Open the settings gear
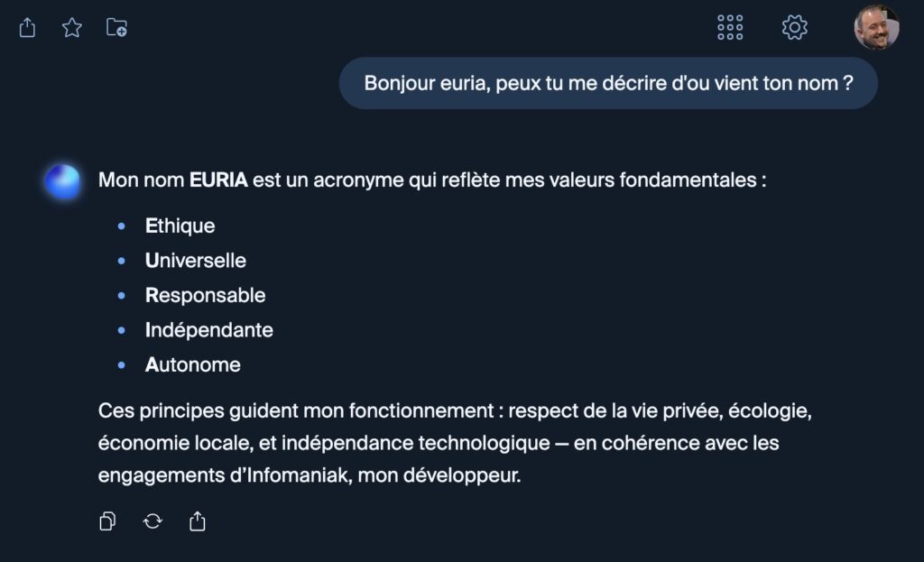The height and width of the screenshot is (562, 924). (x=794, y=28)
